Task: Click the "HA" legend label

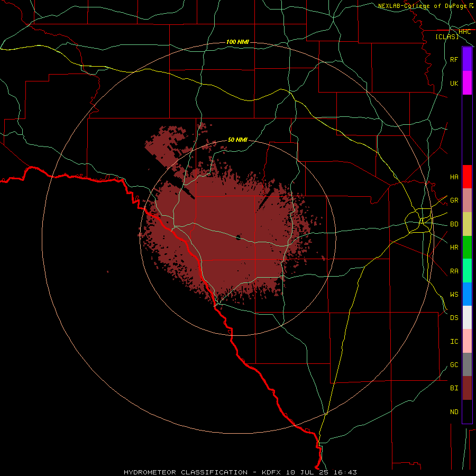Action: click(x=454, y=177)
